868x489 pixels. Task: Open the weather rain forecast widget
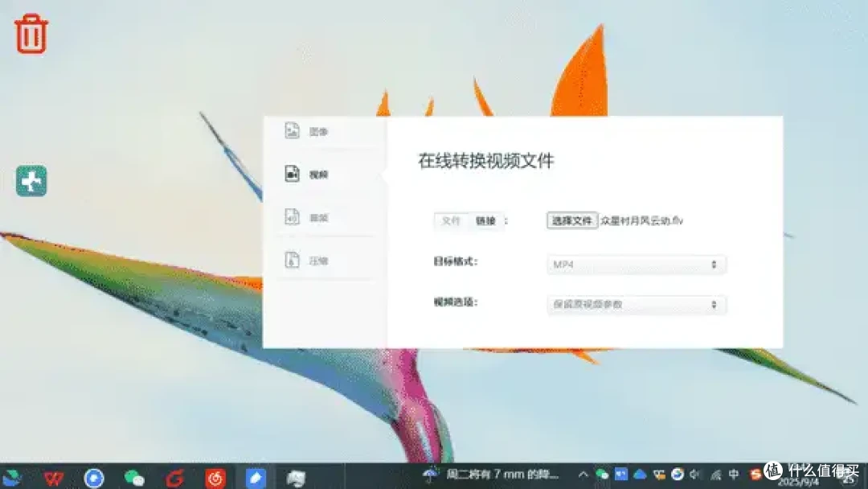491,475
